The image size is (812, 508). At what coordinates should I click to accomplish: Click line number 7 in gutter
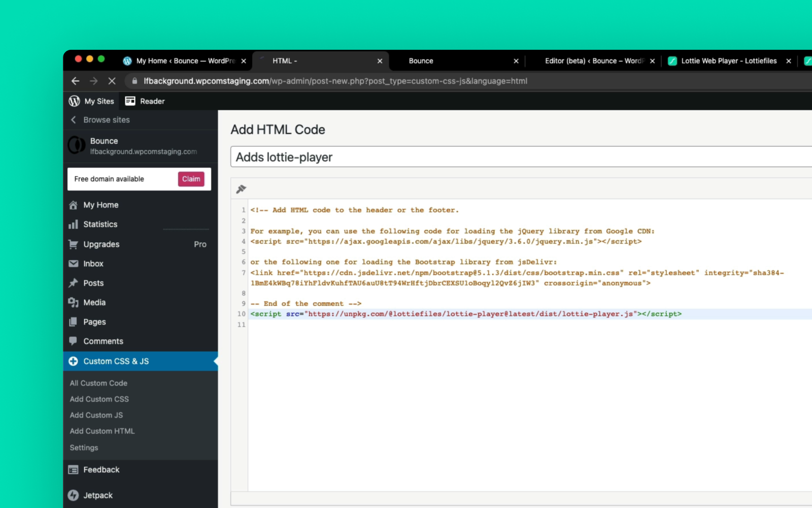[244, 273]
